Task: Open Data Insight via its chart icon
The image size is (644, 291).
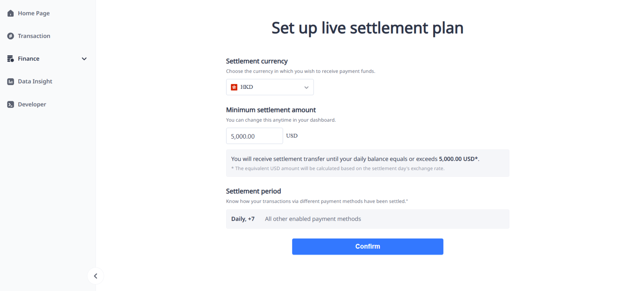Action: tap(11, 81)
